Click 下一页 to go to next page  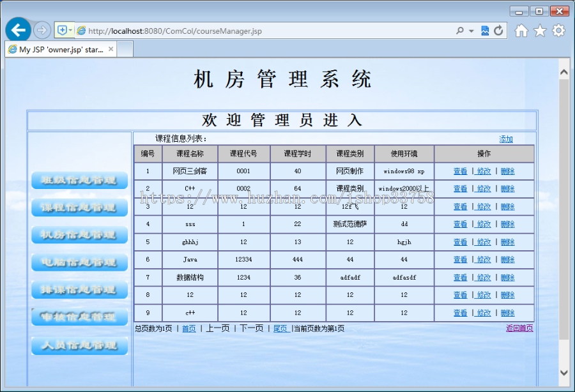click(x=252, y=328)
